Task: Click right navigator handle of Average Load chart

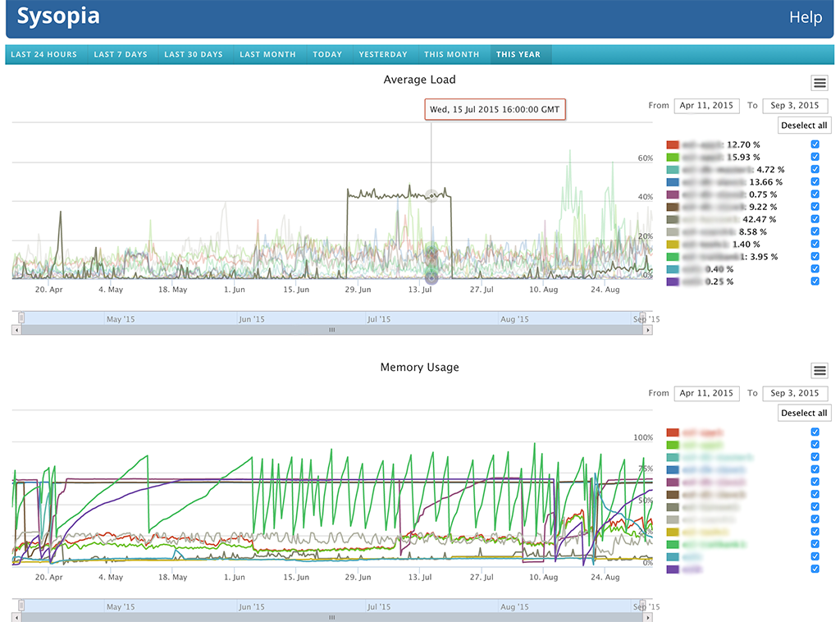Action: (642, 318)
